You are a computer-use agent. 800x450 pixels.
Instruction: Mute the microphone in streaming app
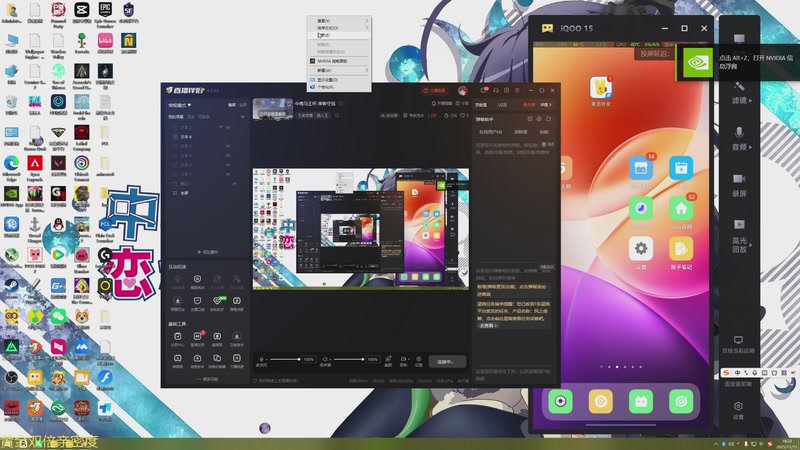coord(263,359)
